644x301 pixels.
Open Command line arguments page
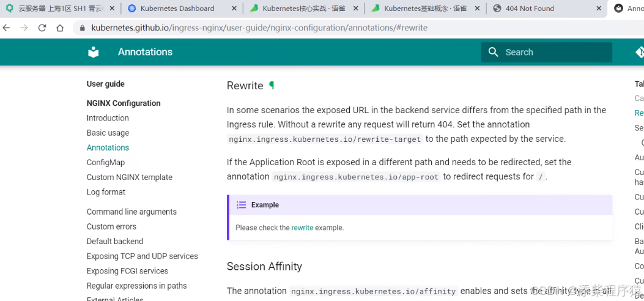pos(131,212)
